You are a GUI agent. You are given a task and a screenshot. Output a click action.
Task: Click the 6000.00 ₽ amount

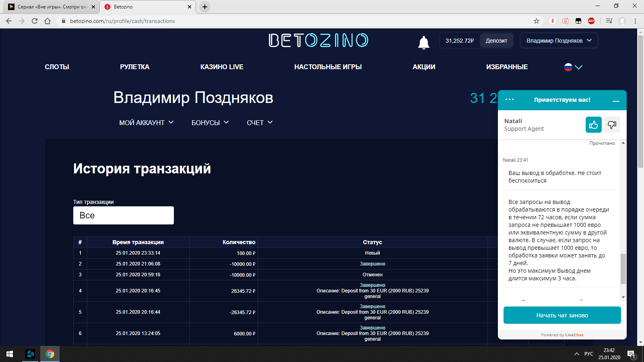pyautogui.click(x=244, y=333)
